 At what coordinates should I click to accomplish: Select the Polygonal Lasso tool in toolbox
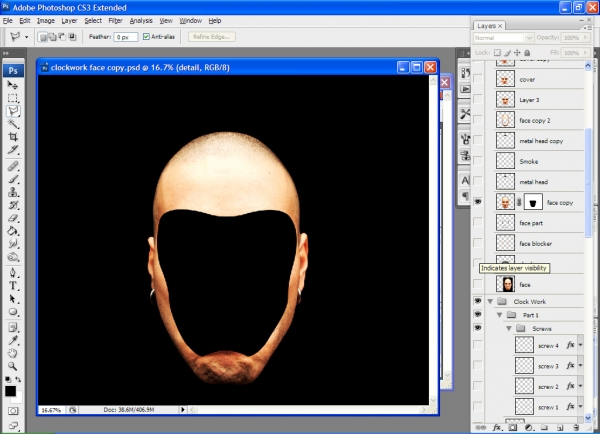tap(13, 111)
